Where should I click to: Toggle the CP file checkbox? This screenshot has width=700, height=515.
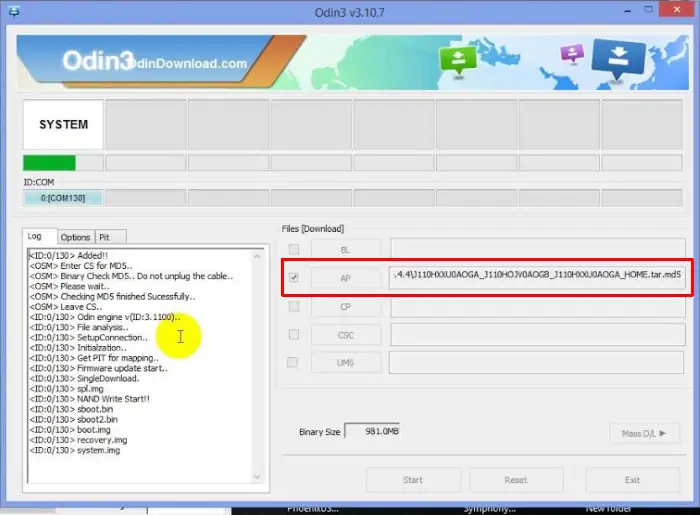tap(294, 307)
